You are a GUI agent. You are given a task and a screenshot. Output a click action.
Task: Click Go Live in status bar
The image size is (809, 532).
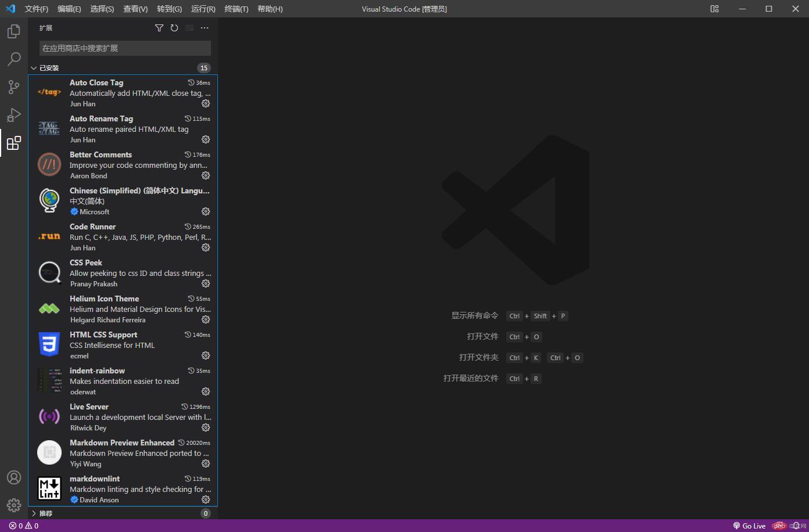pyautogui.click(x=749, y=526)
